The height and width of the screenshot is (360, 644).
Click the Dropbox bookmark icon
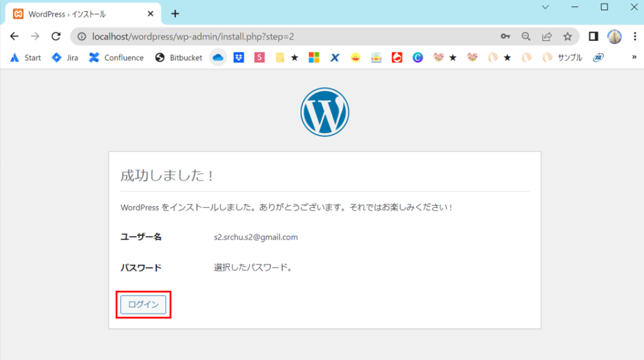click(x=239, y=58)
